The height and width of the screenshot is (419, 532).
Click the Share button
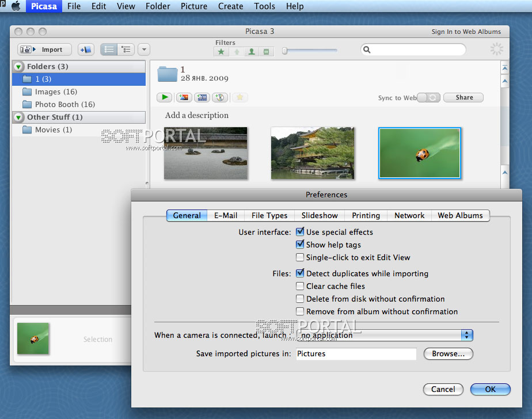click(x=463, y=97)
